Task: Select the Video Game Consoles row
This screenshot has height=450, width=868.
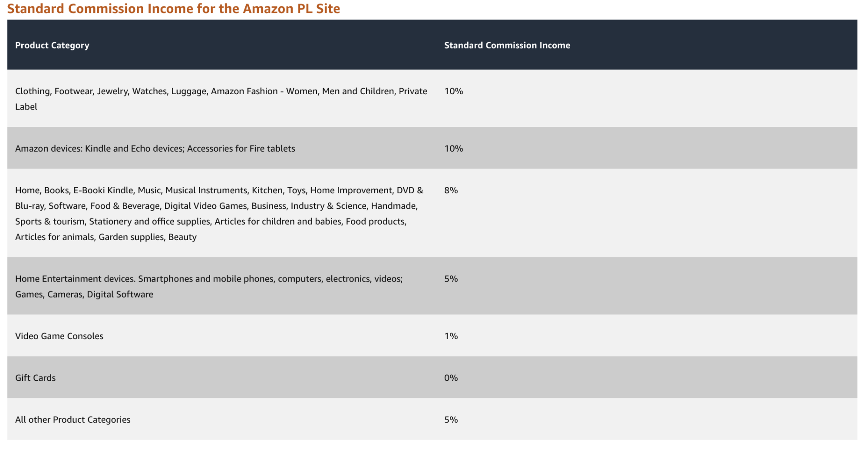Action: [x=59, y=336]
